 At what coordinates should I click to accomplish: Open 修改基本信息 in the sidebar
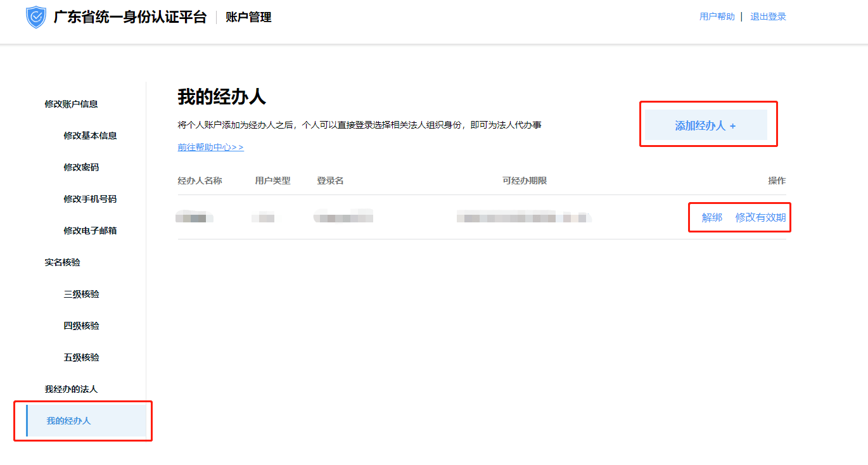90,136
